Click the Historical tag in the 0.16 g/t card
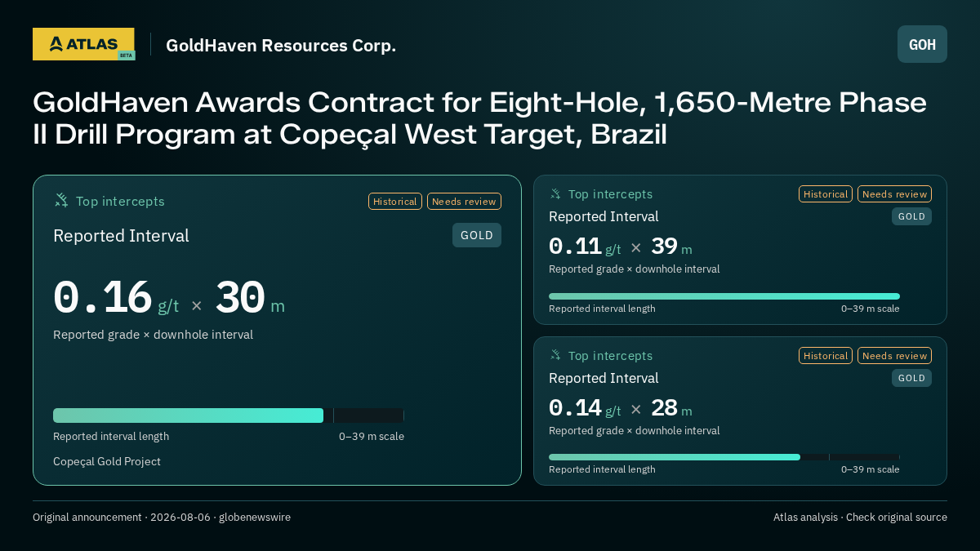The width and height of the screenshot is (980, 551). point(395,201)
